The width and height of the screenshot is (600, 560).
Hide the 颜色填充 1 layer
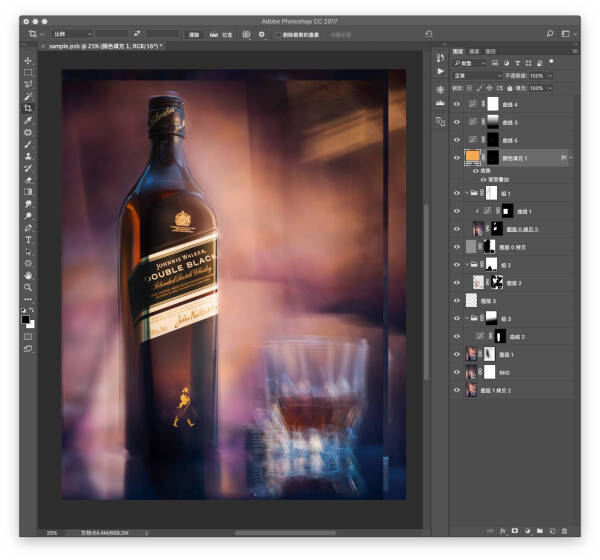457,158
